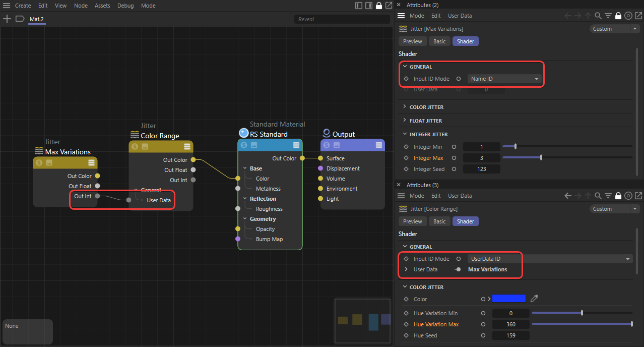
Task: Toggle lock in Attributes (2) panel
Action: coord(618,16)
